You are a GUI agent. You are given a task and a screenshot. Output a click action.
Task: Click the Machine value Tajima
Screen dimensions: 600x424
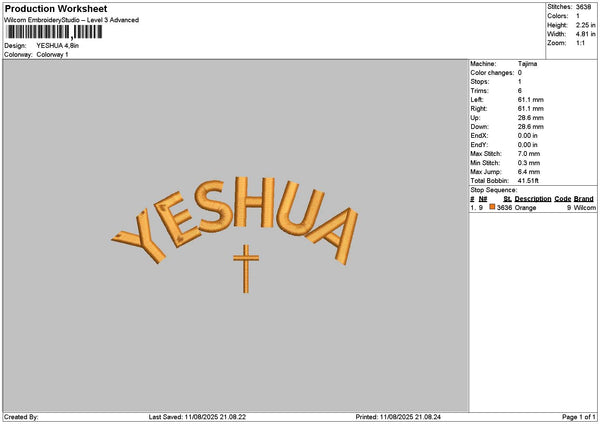point(527,64)
